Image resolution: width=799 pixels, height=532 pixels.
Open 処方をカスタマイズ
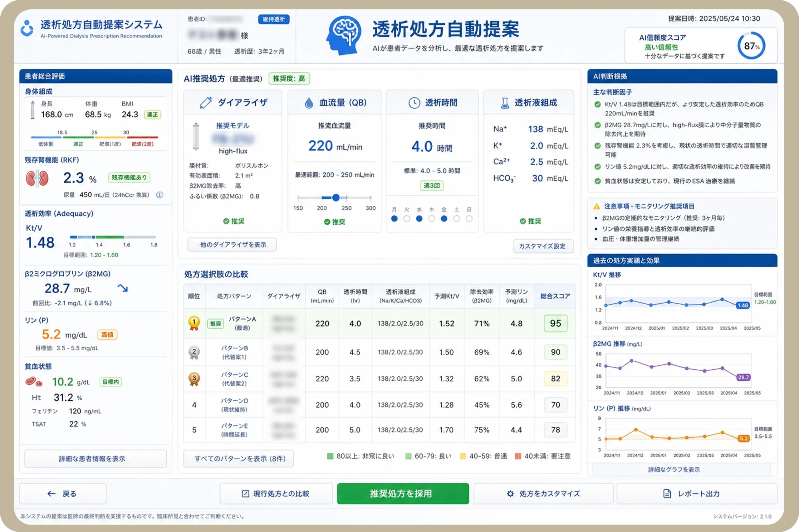[x=543, y=494]
